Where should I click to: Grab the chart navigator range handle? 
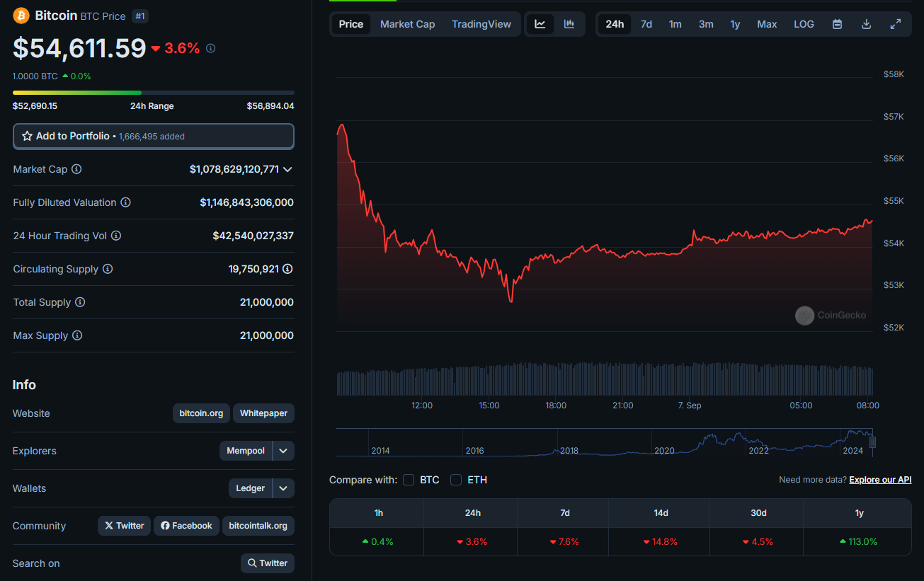click(873, 442)
